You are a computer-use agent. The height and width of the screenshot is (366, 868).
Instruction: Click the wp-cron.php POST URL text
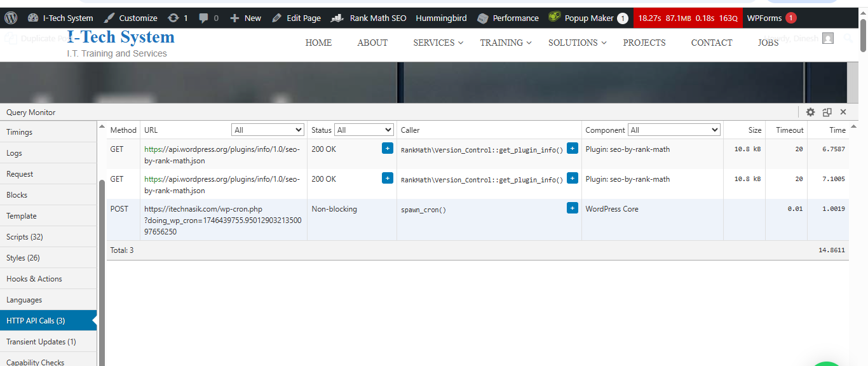tap(223, 220)
